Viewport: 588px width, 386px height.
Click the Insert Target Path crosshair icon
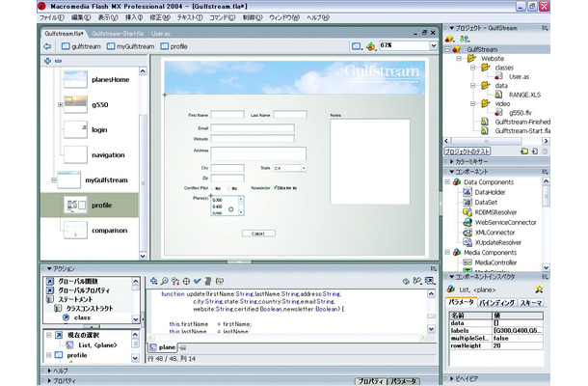coord(186,281)
